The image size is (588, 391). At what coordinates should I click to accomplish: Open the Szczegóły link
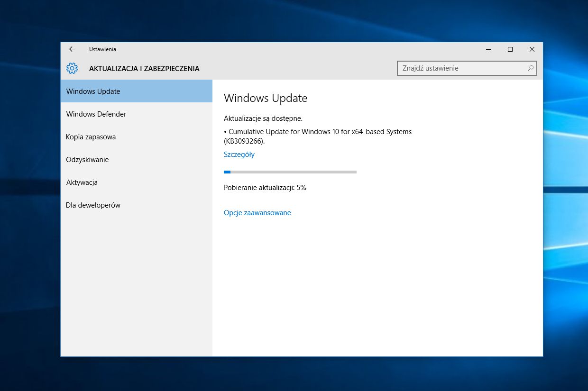pyautogui.click(x=239, y=155)
